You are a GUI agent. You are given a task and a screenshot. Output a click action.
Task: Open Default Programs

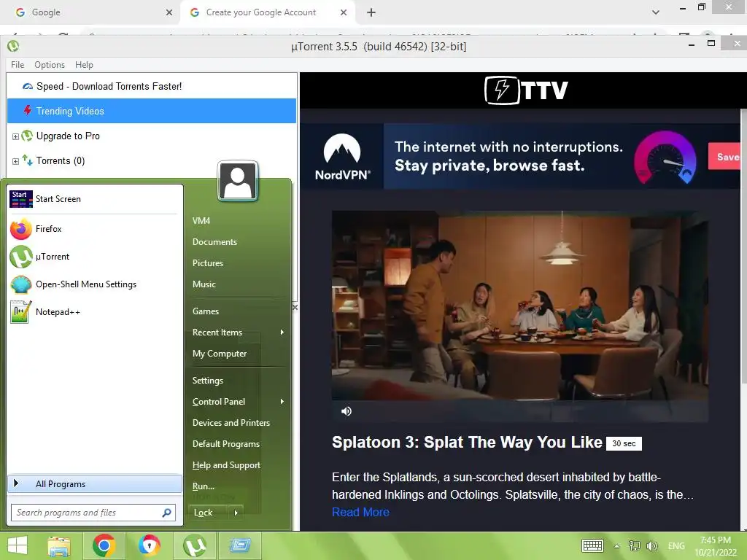226,444
